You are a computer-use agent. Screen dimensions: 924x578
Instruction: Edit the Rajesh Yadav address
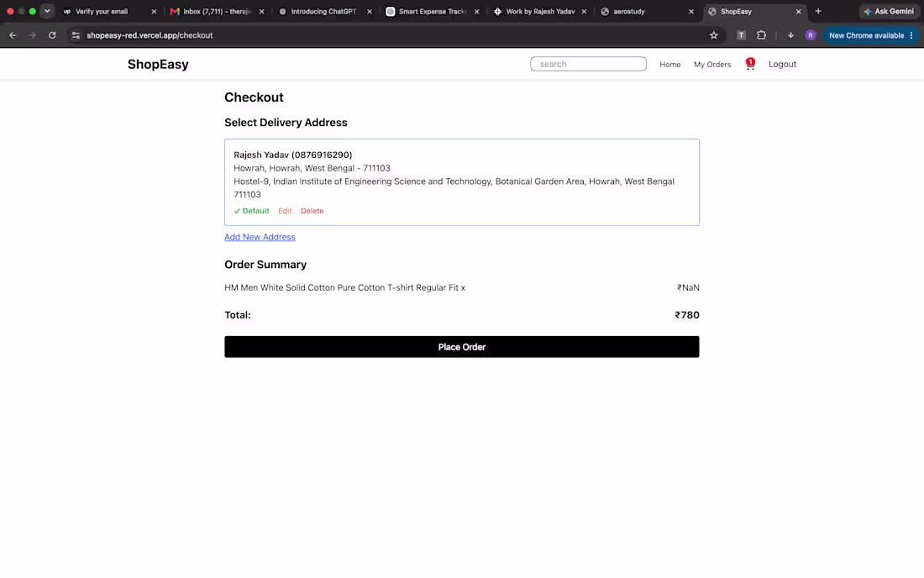tap(285, 211)
